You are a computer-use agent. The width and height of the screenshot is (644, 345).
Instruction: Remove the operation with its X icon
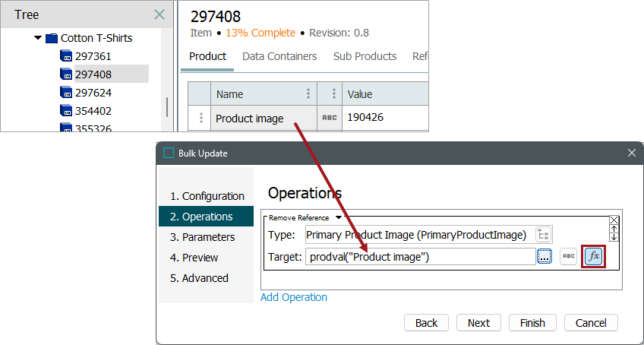[614, 220]
